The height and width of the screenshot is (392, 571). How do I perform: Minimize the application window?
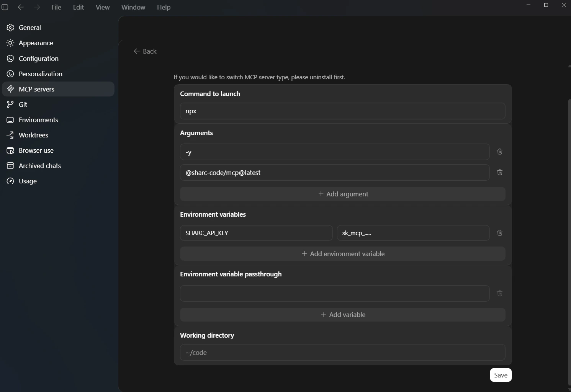[528, 5]
